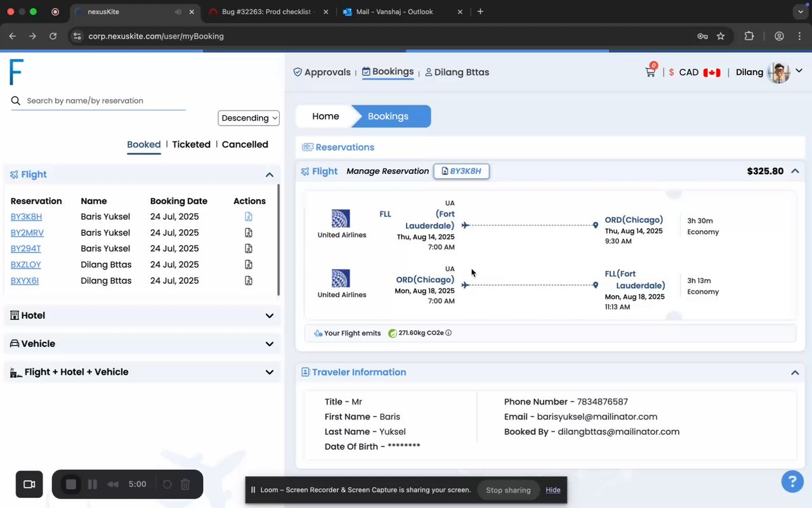Close the Mail - Vanshaj Outlook tab

tap(461, 11)
